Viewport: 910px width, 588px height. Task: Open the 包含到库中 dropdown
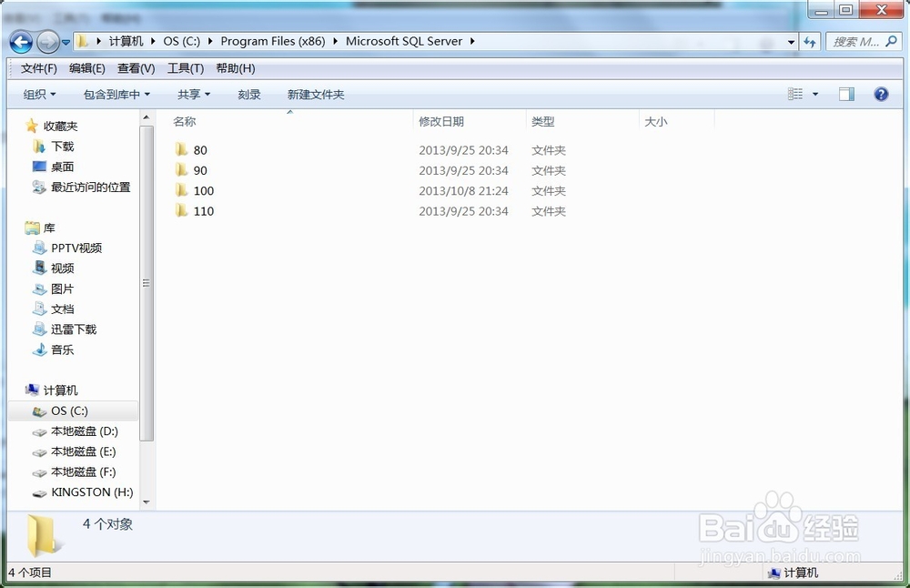[x=116, y=94]
